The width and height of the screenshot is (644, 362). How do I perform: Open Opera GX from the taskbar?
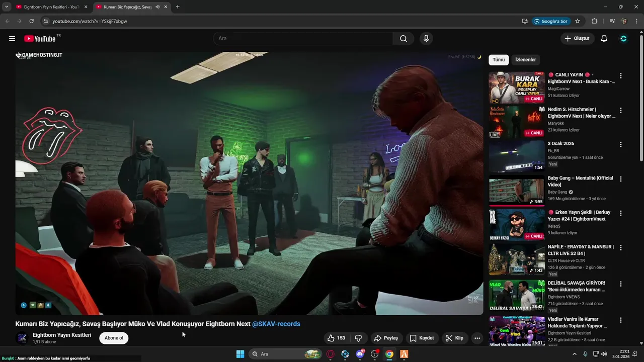(331, 354)
